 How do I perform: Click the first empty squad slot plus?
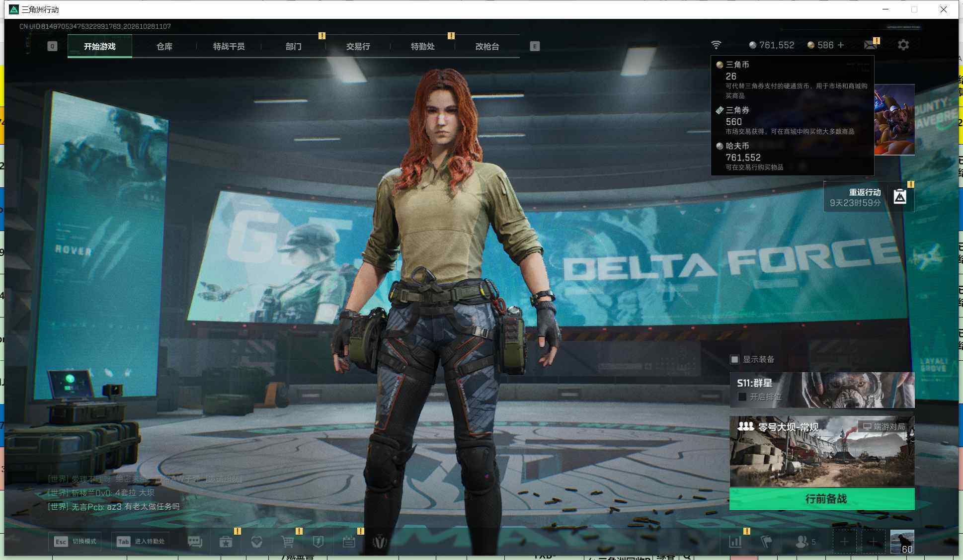click(x=844, y=542)
